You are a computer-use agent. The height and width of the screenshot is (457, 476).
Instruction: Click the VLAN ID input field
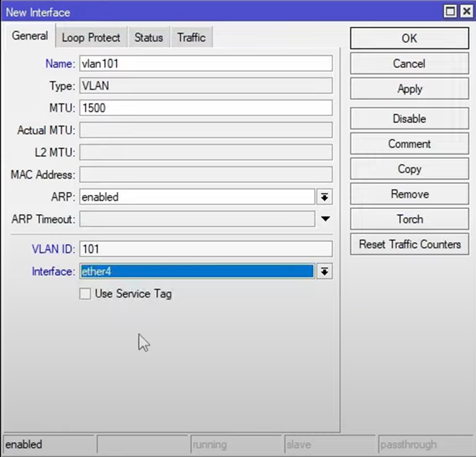206,249
